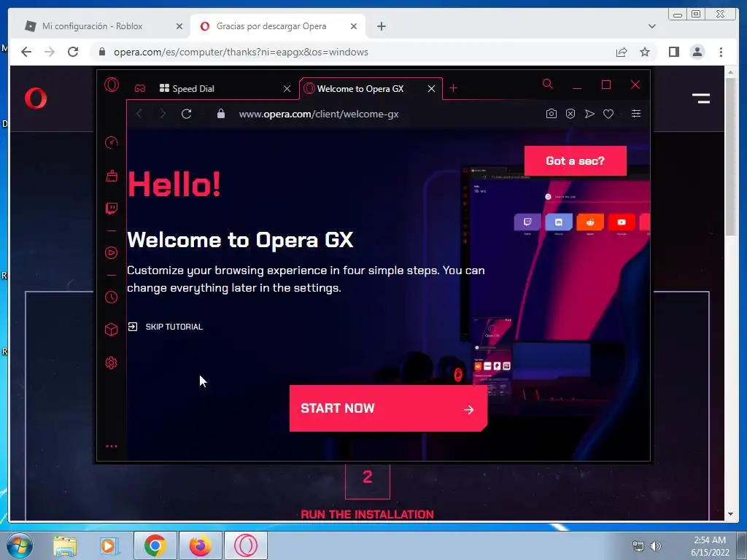Open Settings gear in Opera GX sidebar
Screen dimensions: 747x560
tap(111, 363)
